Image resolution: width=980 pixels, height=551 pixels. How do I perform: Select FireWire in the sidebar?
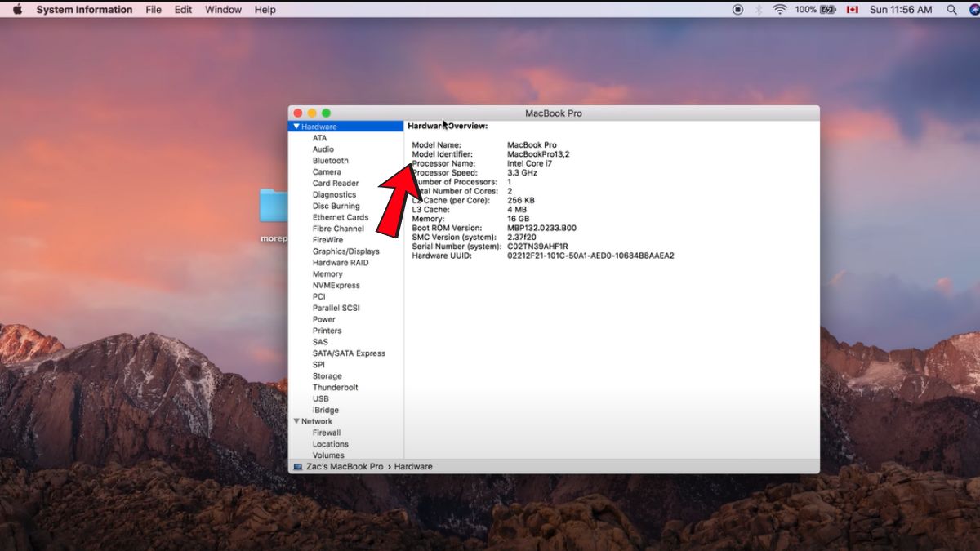point(327,241)
